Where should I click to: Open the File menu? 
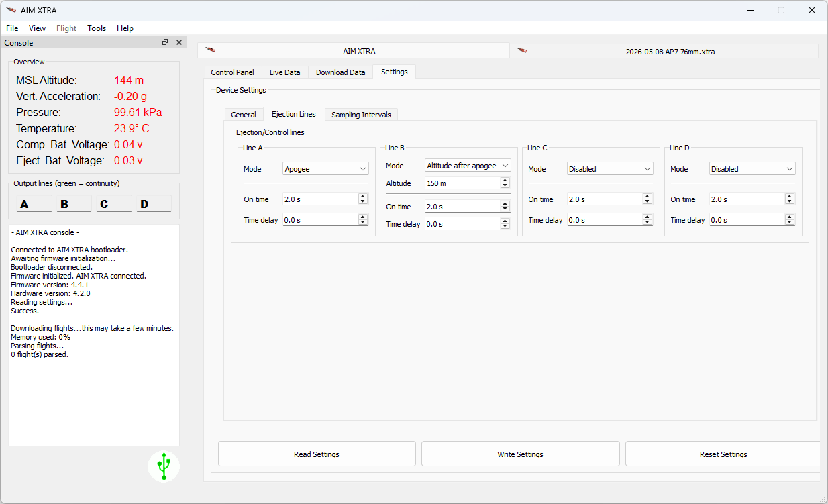[12, 28]
